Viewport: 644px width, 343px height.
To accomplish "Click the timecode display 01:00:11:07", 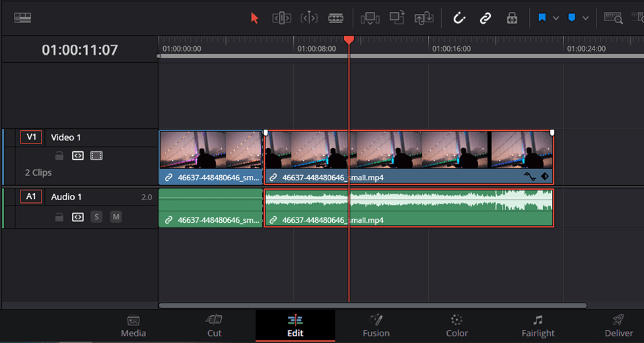I will tap(80, 50).
